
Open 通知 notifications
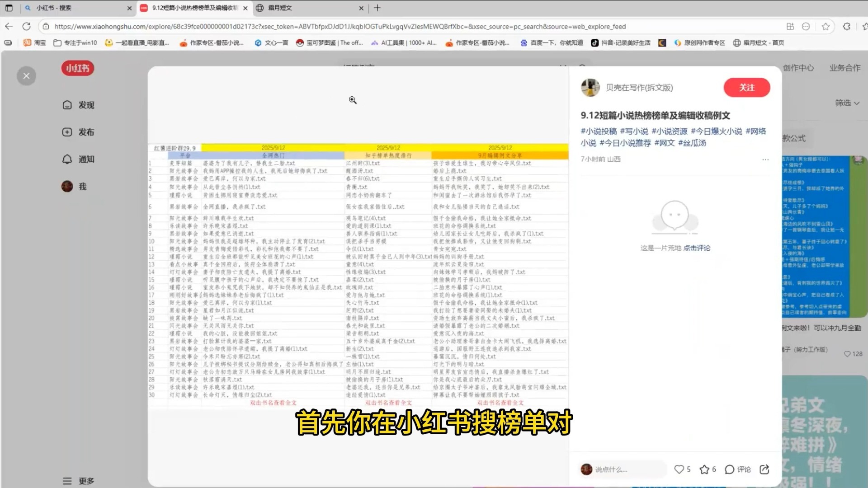(x=78, y=159)
